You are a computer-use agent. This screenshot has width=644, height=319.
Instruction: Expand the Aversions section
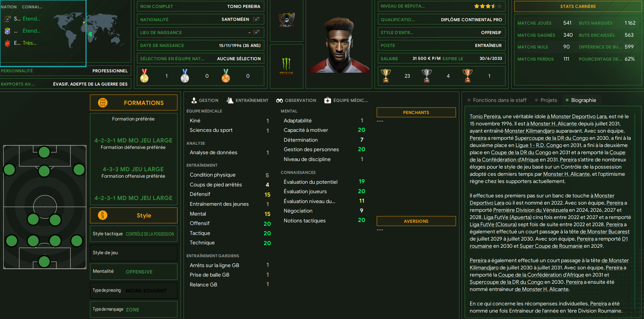pyautogui.click(x=416, y=221)
